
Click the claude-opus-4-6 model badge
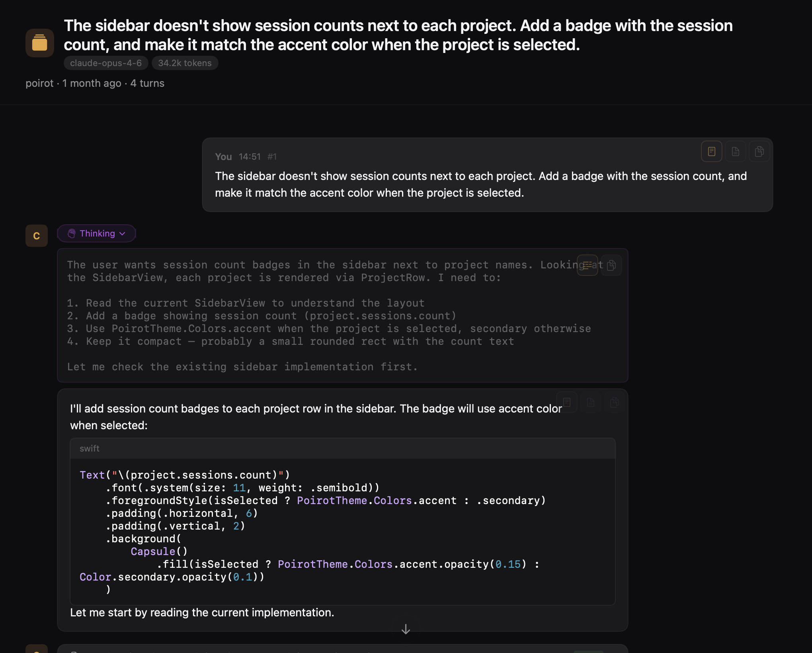tap(105, 63)
